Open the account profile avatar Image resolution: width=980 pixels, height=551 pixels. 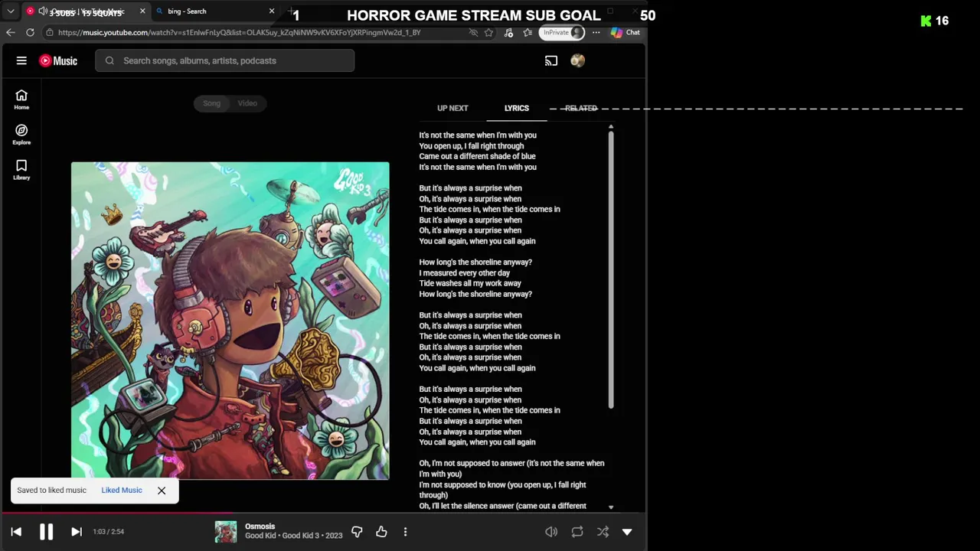577,60
